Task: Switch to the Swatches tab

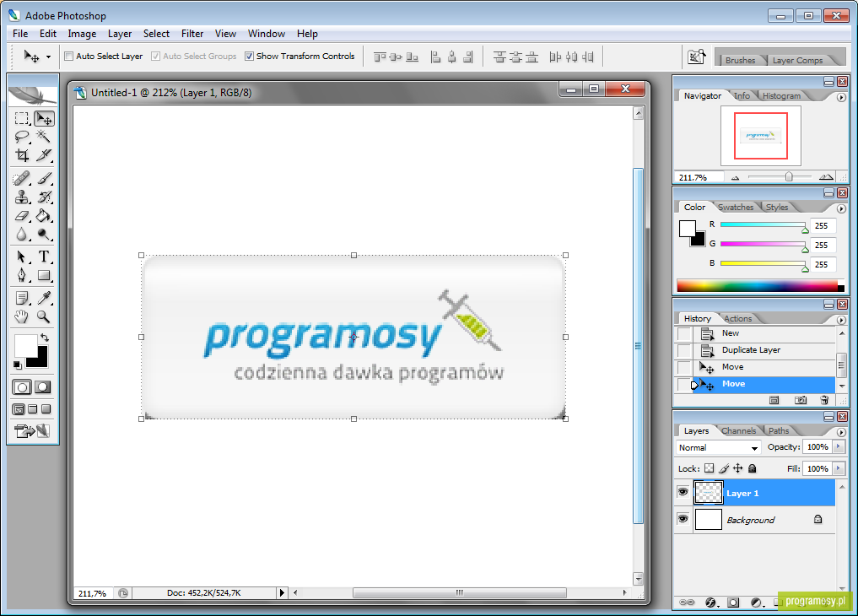Action: point(736,208)
